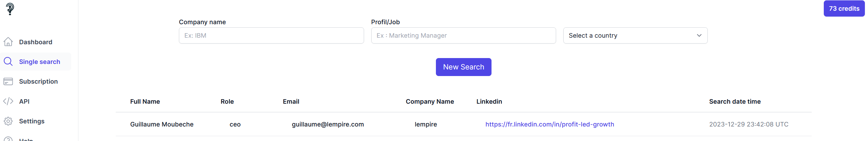Expand the Select a country dropdown
Viewport: 868px width, 141px height.
[635, 36]
